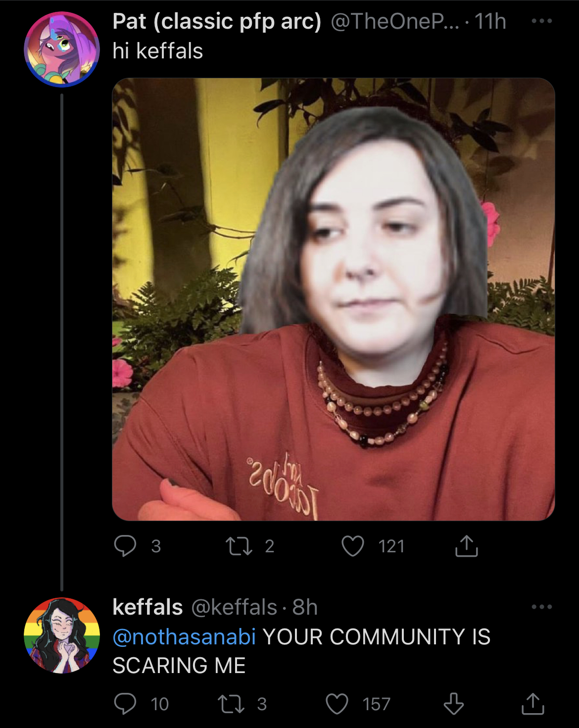This screenshot has width=579, height=728.
Task: Retweet keffals' tweet
Action: (x=231, y=704)
